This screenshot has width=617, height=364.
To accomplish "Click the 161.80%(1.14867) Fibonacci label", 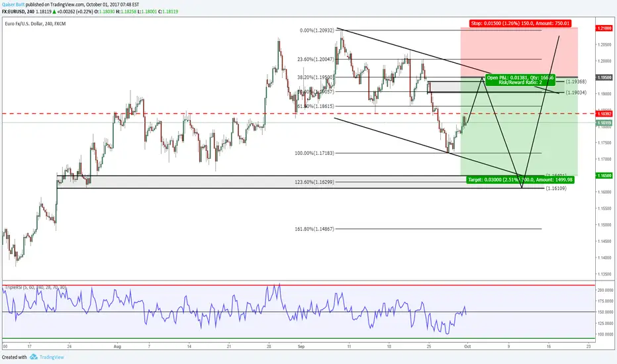I will click(x=314, y=229).
